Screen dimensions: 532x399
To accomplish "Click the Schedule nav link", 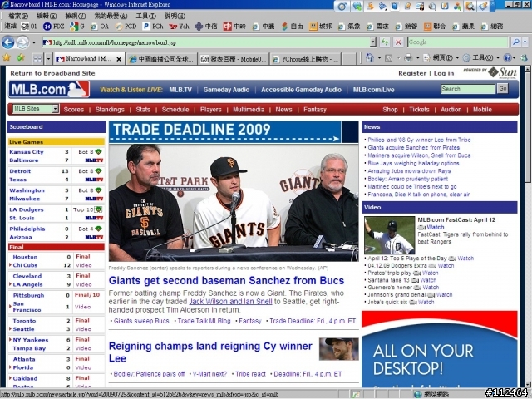I will tap(175, 109).
